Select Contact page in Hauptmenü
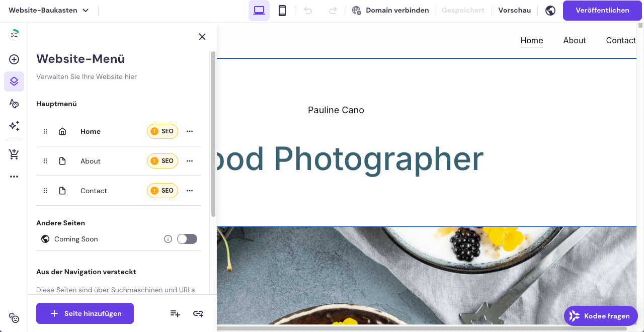This screenshot has height=332, width=644. click(x=94, y=191)
